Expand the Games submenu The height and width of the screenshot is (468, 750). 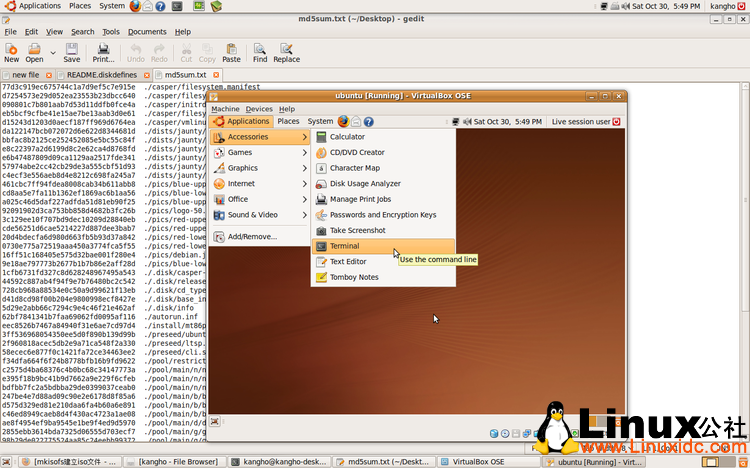click(260, 152)
